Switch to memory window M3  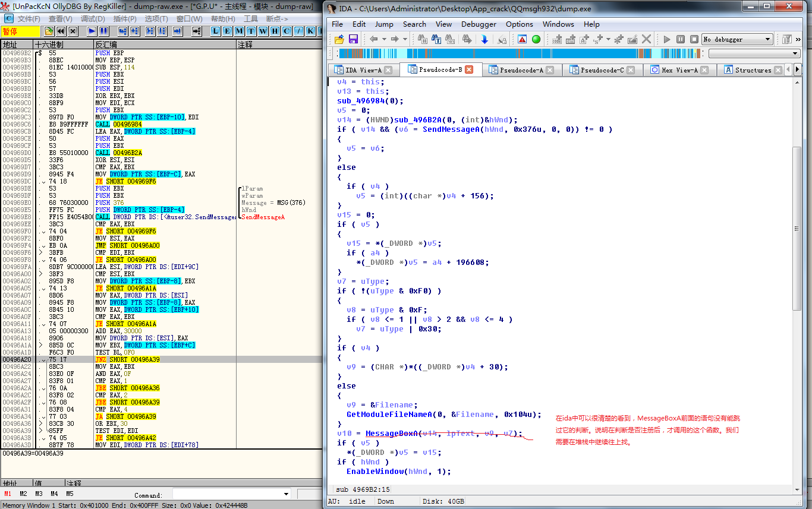click(x=39, y=494)
